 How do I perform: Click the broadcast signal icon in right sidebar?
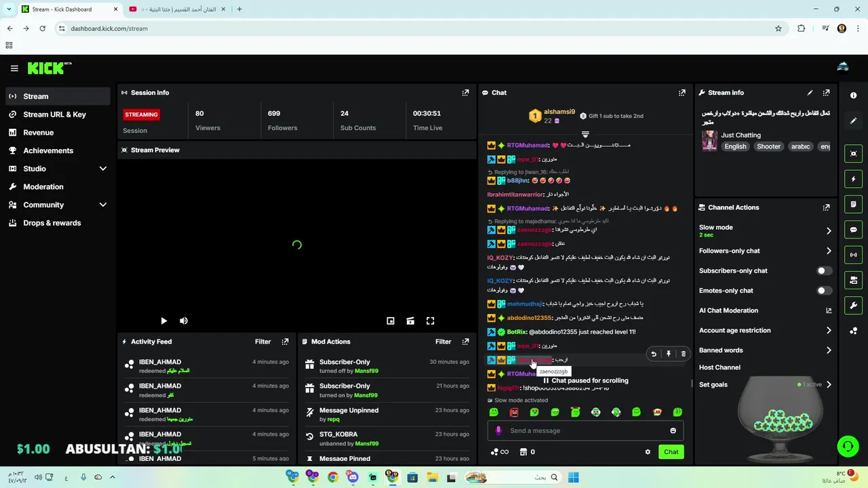[x=854, y=255]
